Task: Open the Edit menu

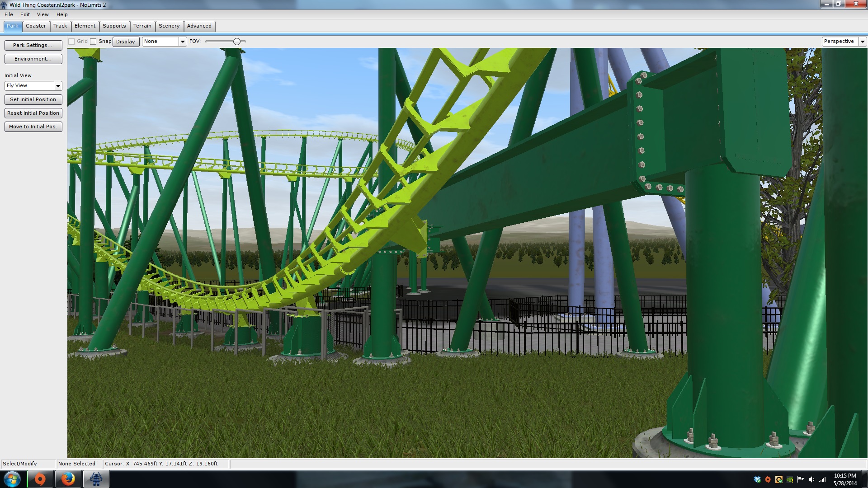Action: 25,14
